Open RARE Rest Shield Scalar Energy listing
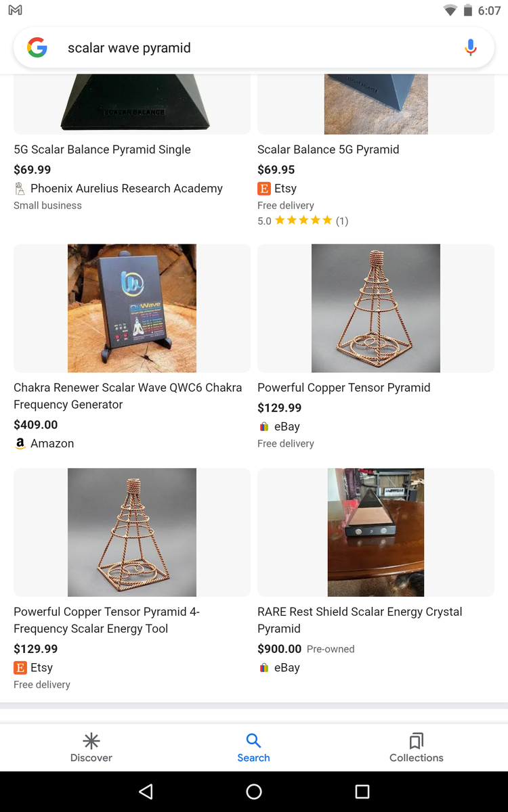The width and height of the screenshot is (508, 812). click(x=360, y=620)
